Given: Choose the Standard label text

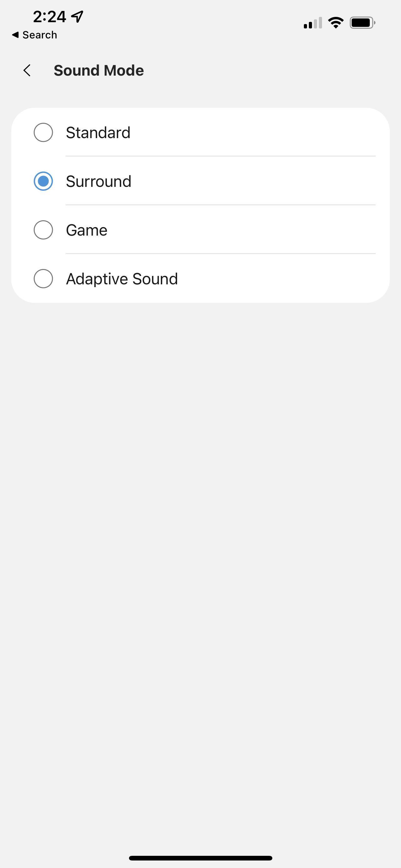Looking at the screenshot, I should click(x=98, y=132).
